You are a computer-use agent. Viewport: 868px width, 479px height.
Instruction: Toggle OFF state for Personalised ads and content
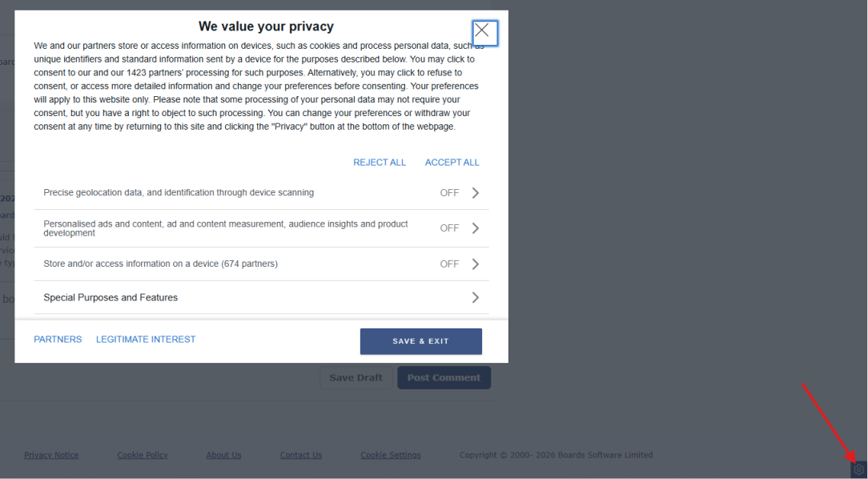[x=449, y=228]
